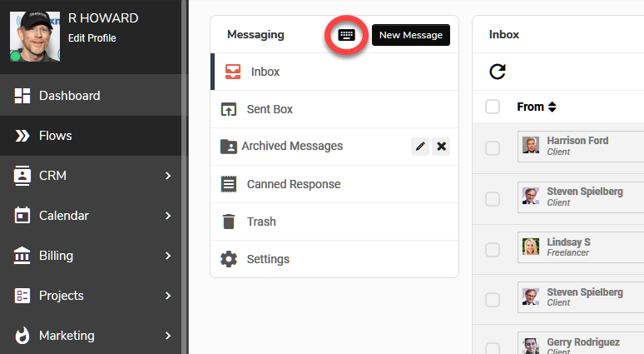The image size is (644, 354).
Task: Click the Calendar icon in sidebar
Action: click(22, 216)
